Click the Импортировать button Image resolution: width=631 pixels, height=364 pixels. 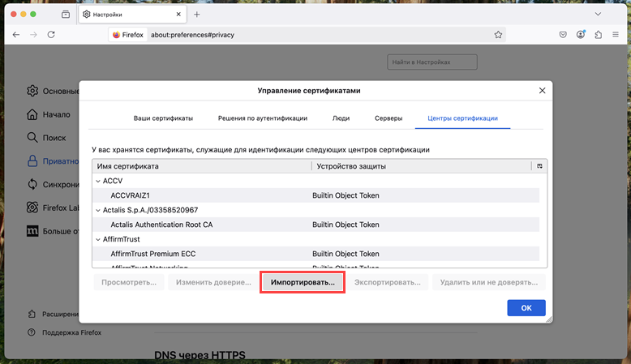point(303,282)
